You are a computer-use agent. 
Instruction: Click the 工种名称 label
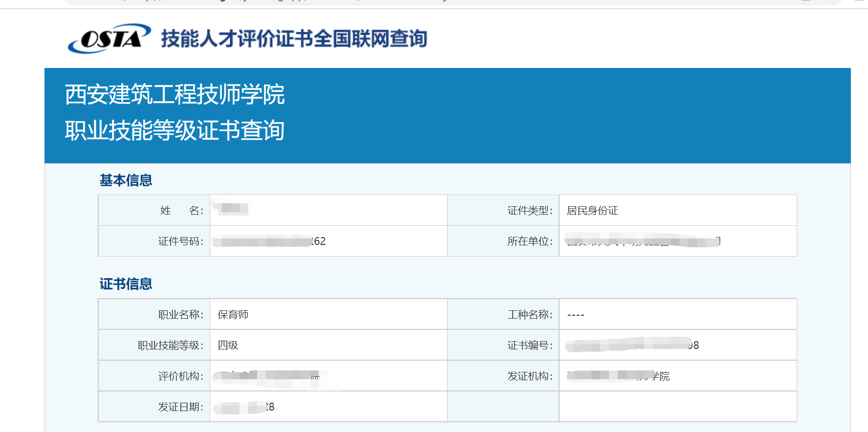[x=530, y=315]
